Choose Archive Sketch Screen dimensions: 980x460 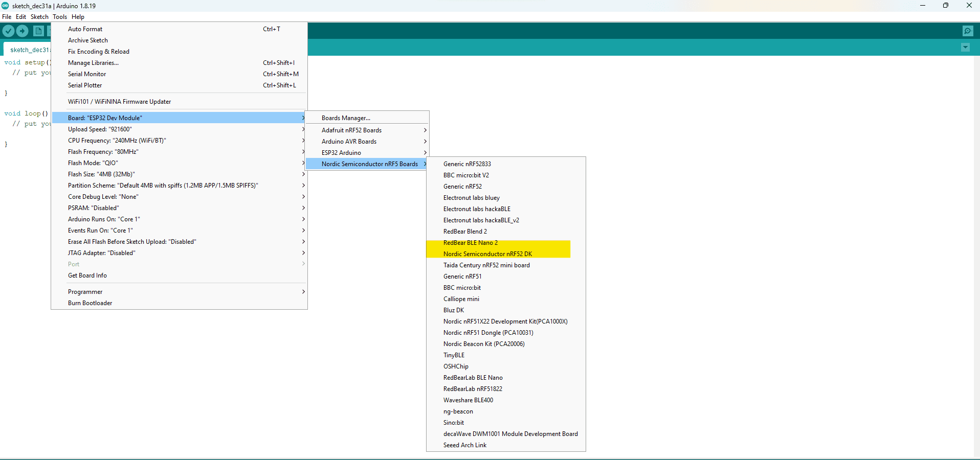179,40
